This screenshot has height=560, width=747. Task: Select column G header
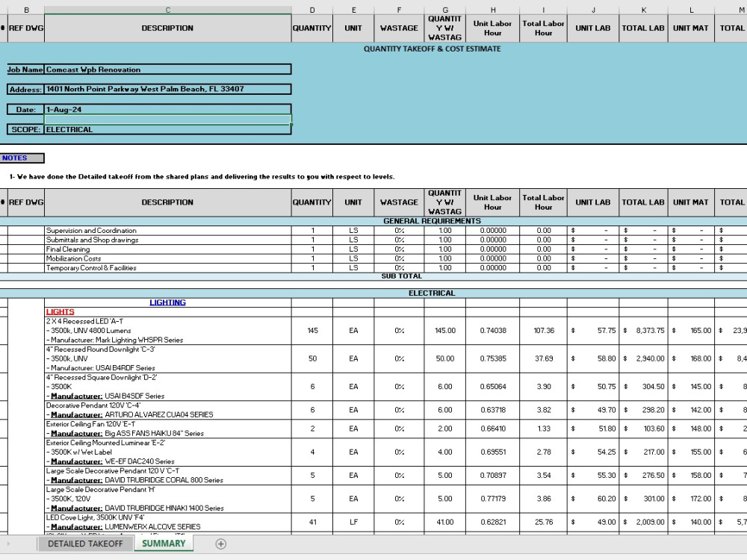click(x=445, y=10)
